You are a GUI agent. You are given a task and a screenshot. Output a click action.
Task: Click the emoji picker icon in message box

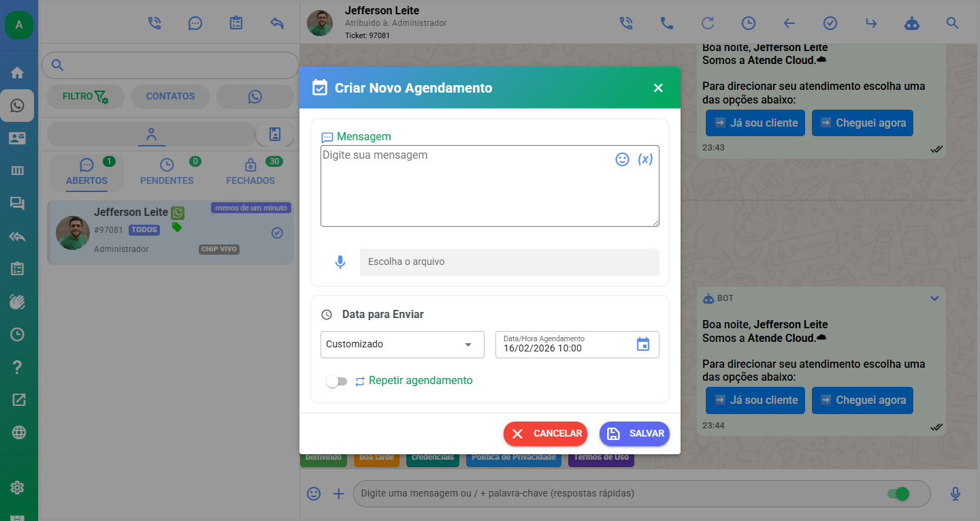pyautogui.click(x=622, y=159)
